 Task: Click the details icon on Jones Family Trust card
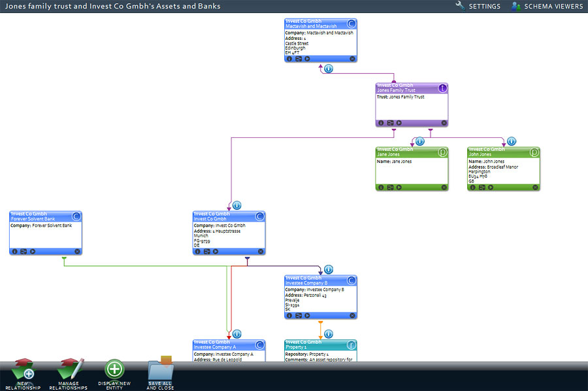390,123
